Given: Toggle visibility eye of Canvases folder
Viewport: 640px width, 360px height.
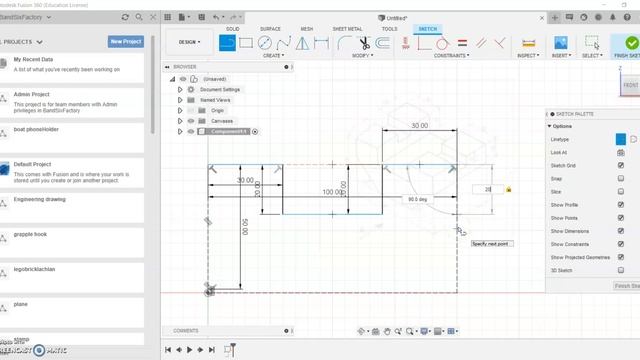Looking at the screenshot, I should 191,121.
